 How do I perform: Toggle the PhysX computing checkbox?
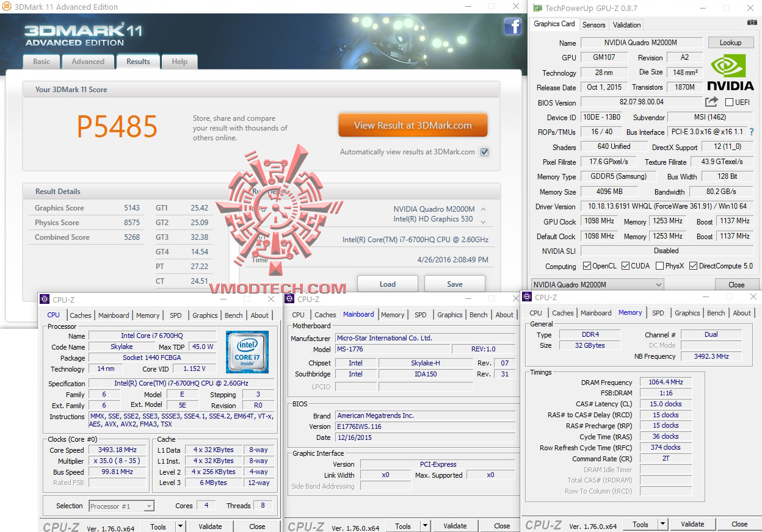659,266
